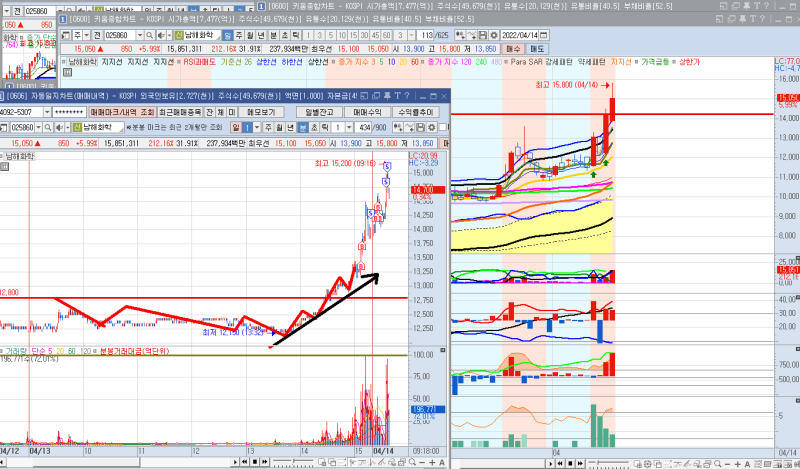Image resolution: width=800 pixels, height=469 pixels.
Task: Open the grid table icon under 남해화학 in 종합차트
Action: pyautogui.click(x=67, y=72)
